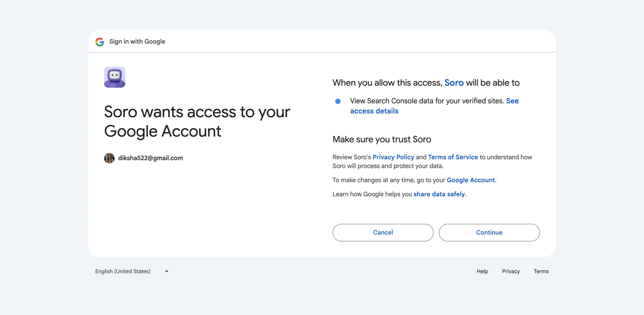Open Privacy in the footer
This screenshot has height=315, width=644.
[x=511, y=271]
